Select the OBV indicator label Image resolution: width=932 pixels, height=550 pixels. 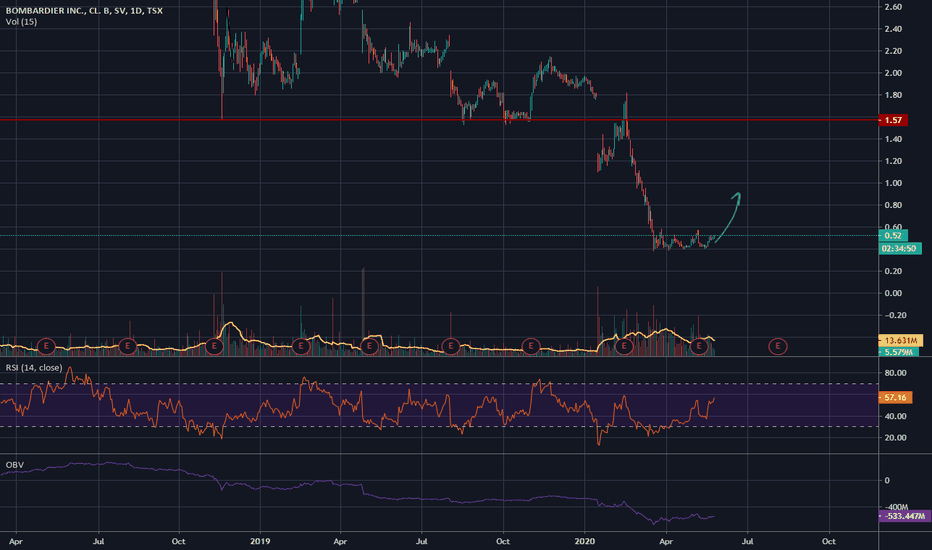14,465
